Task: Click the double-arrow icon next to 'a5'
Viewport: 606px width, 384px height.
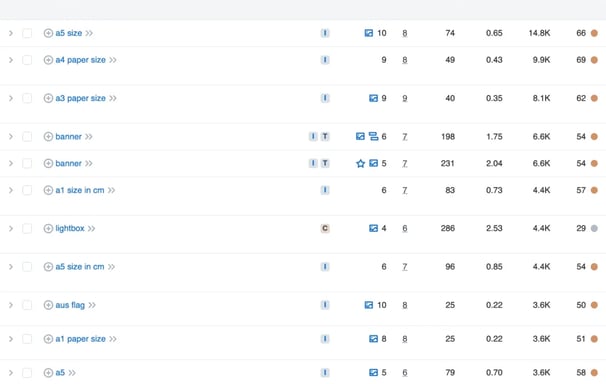Action: point(72,373)
